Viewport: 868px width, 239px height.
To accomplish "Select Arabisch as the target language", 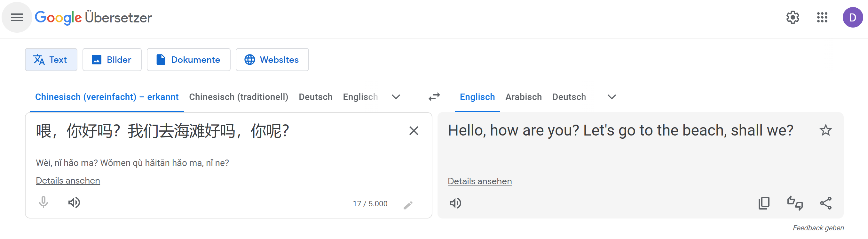I will click(x=523, y=97).
